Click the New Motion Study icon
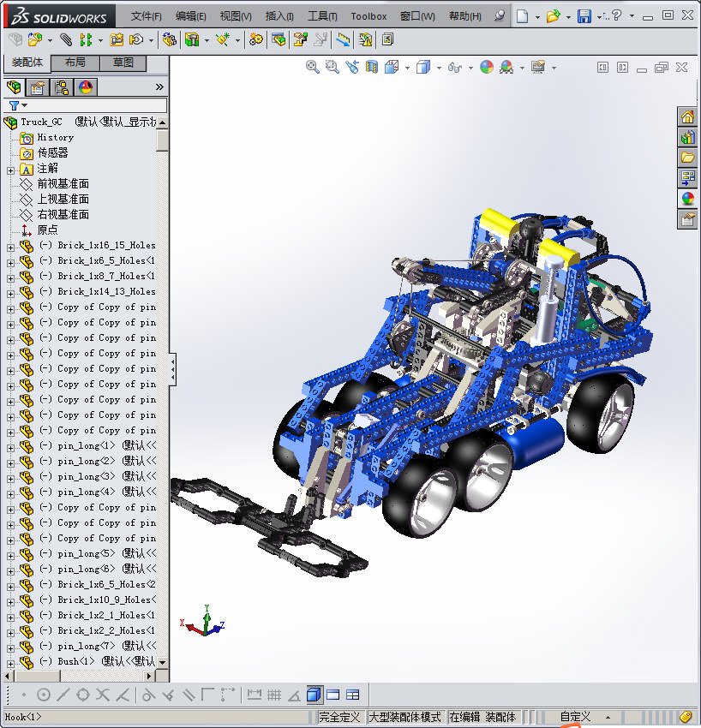Screen dimensions: 701x728 click(x=255, y=40)
